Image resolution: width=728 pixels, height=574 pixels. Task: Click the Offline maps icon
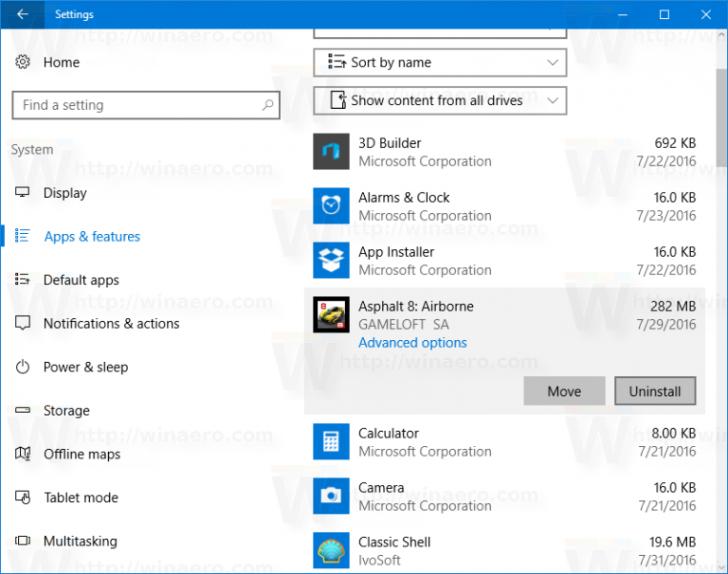coord(23,454)
